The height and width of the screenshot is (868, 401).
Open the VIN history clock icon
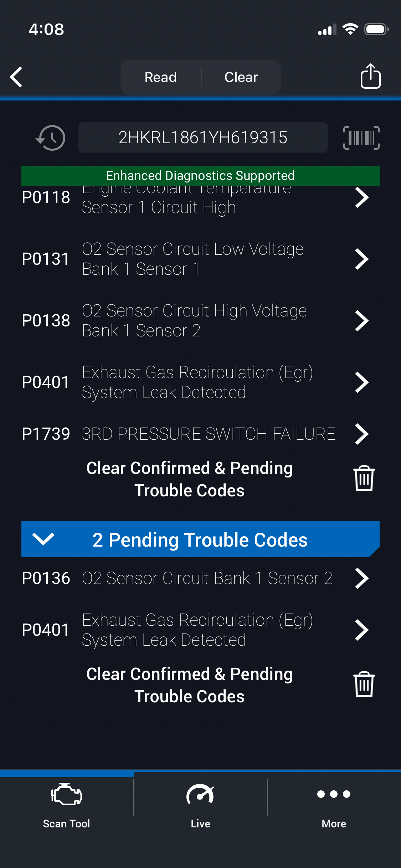51,138
